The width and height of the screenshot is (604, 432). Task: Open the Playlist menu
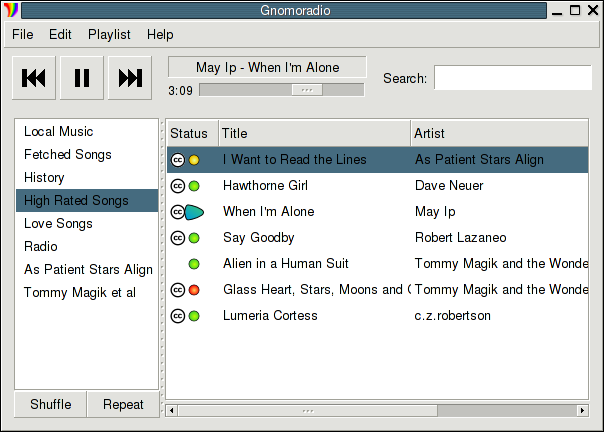109,35
